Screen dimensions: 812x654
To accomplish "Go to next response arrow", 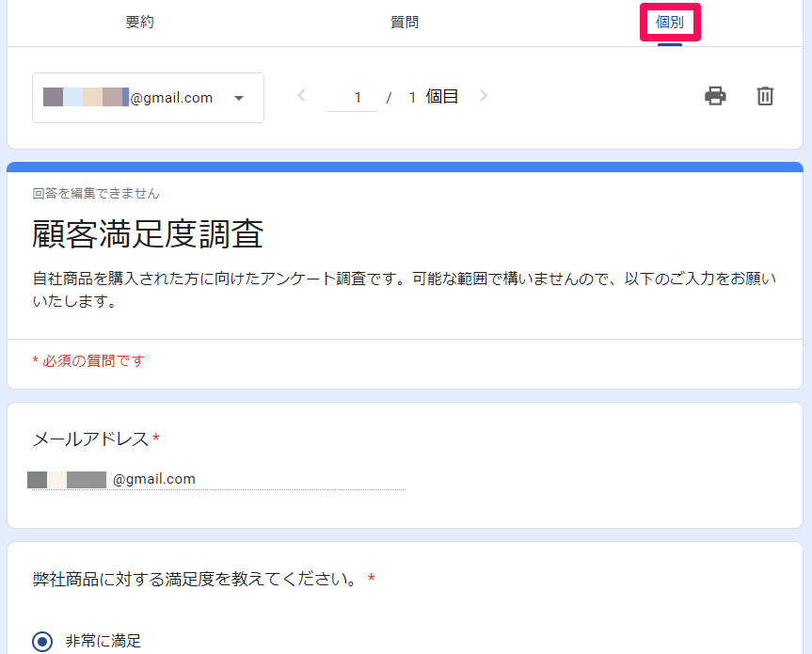I will tap(484, 96).
